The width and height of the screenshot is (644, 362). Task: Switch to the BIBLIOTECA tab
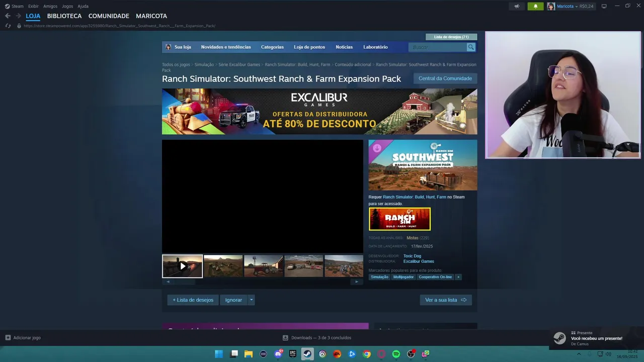pyautogui.click(x=64, y=16)
